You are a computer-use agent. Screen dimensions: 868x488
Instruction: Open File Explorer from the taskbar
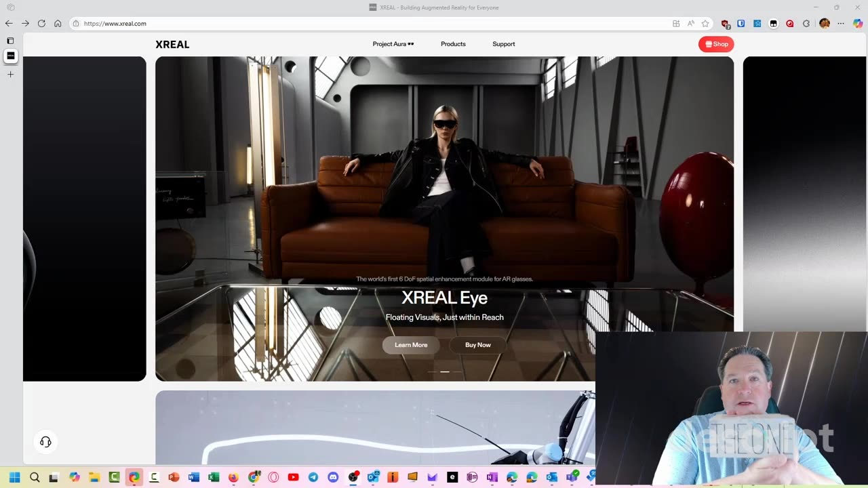94,477
